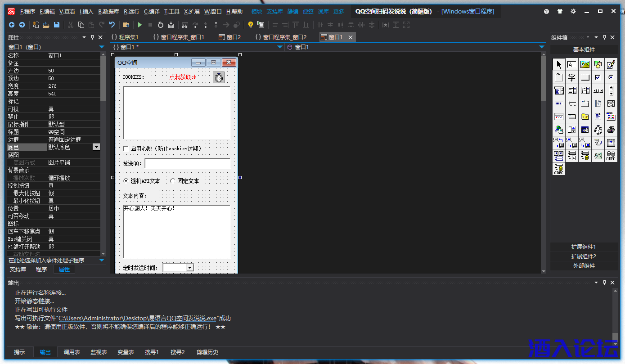Viewport: 625px width, 364px height.
Task: Select the 固定文本 radio button
Action: pyautogui.click(x=173, y=181)
